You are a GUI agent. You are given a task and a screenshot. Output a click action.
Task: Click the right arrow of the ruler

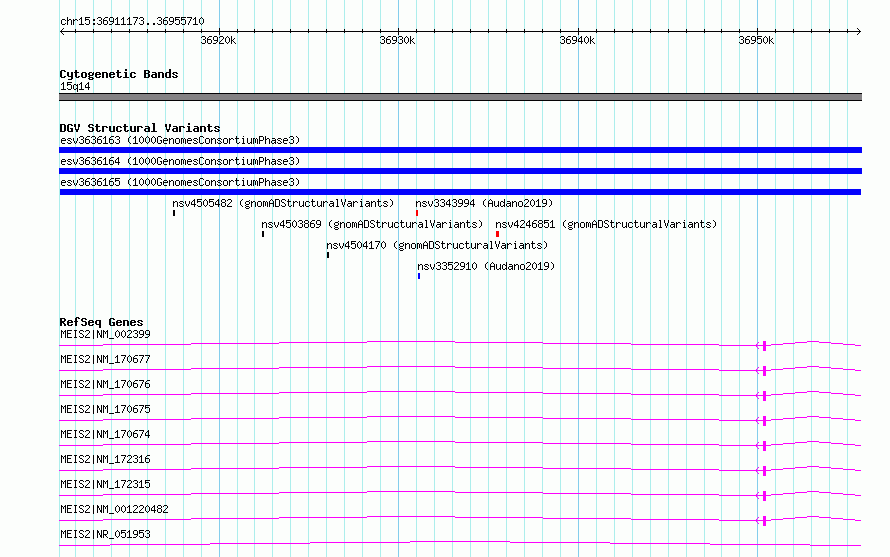859,31
